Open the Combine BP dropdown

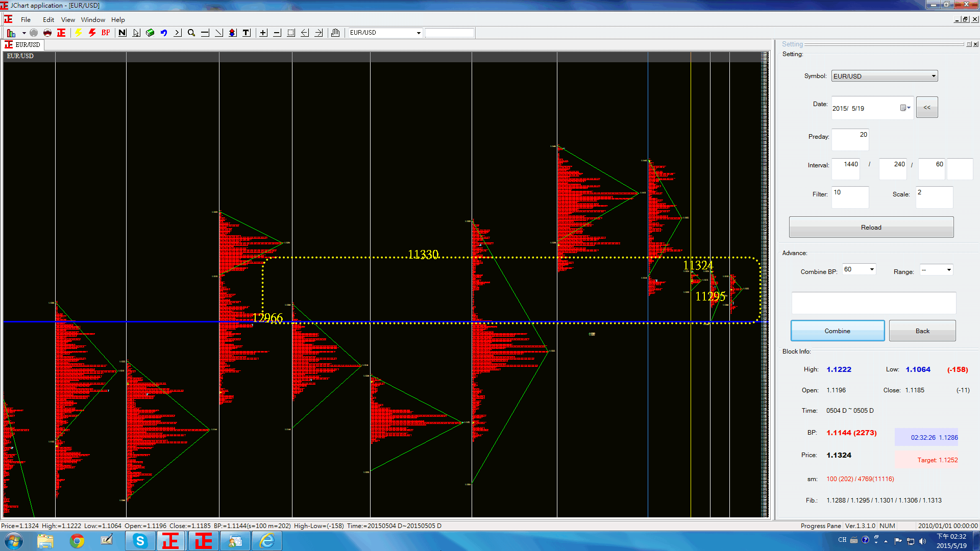[x=872, y=269]
